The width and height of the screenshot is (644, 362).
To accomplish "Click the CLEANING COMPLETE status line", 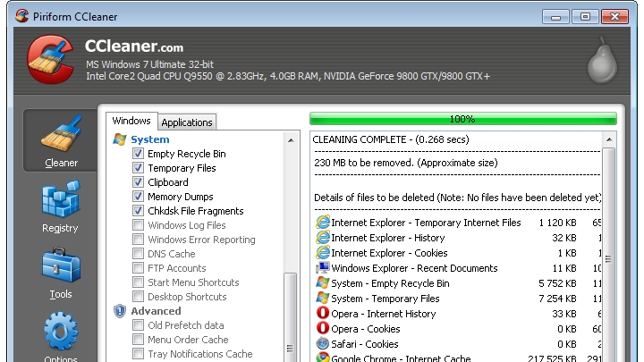I will pyautogui.click(x=391, y=139).
